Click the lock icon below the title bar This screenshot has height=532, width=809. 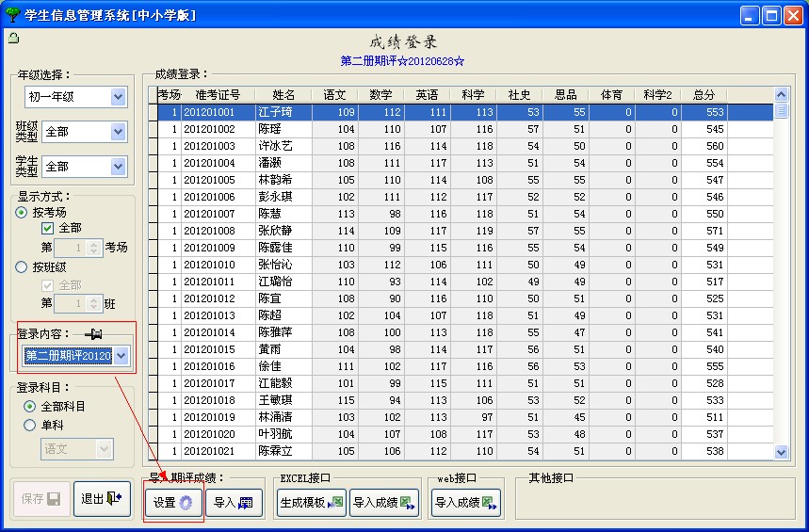[x=13, y=38]
